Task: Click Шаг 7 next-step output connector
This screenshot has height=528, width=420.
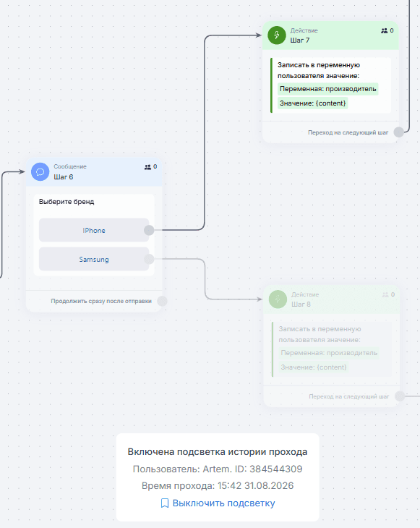Action: click(x=399, y=132)
